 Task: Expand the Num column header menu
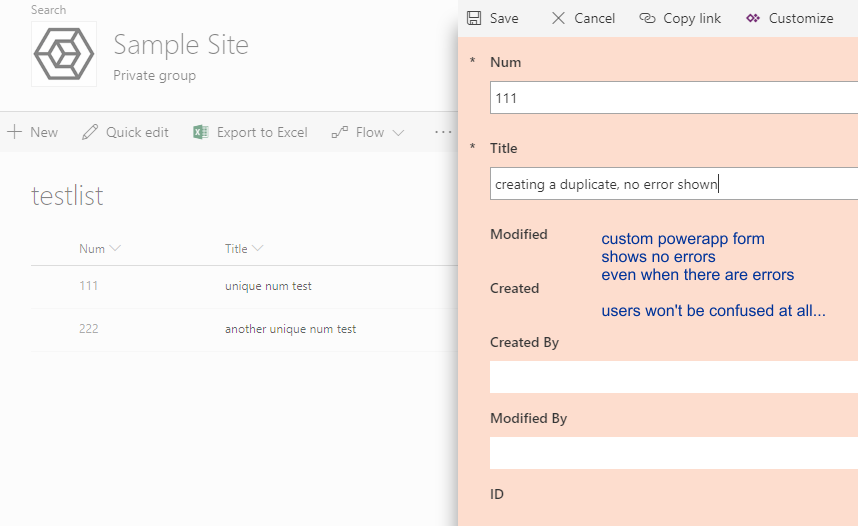click(x=115, y=249)
